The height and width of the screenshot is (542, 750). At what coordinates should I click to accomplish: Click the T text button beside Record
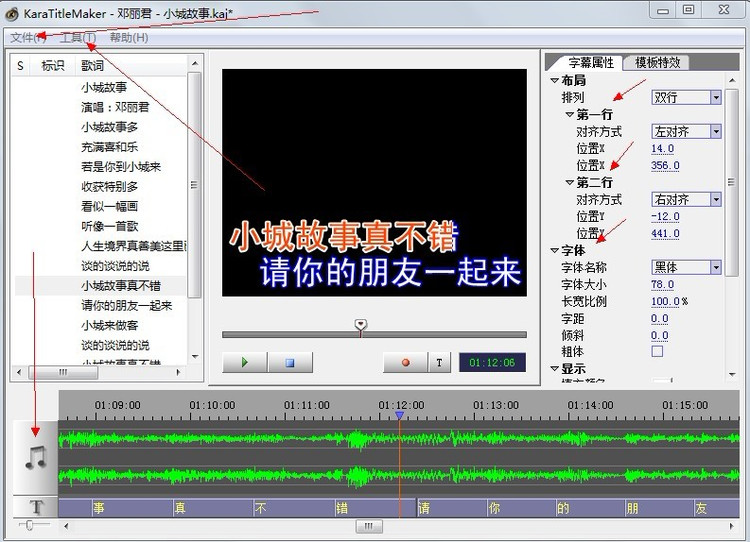click(439, 362)
